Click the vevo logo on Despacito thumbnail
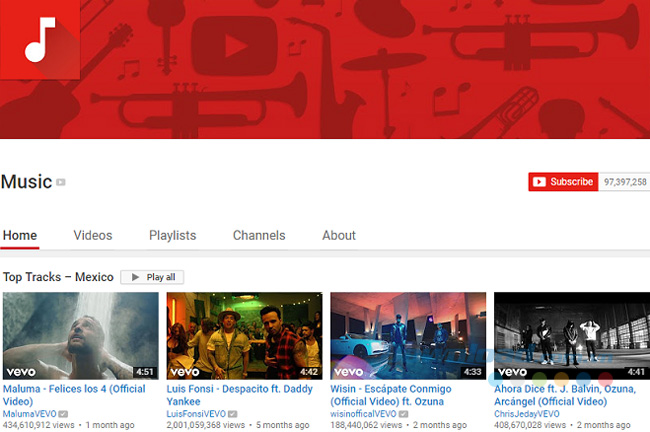Image resolution: width=650 pixels, height=432 pixels. click(185, 372)
